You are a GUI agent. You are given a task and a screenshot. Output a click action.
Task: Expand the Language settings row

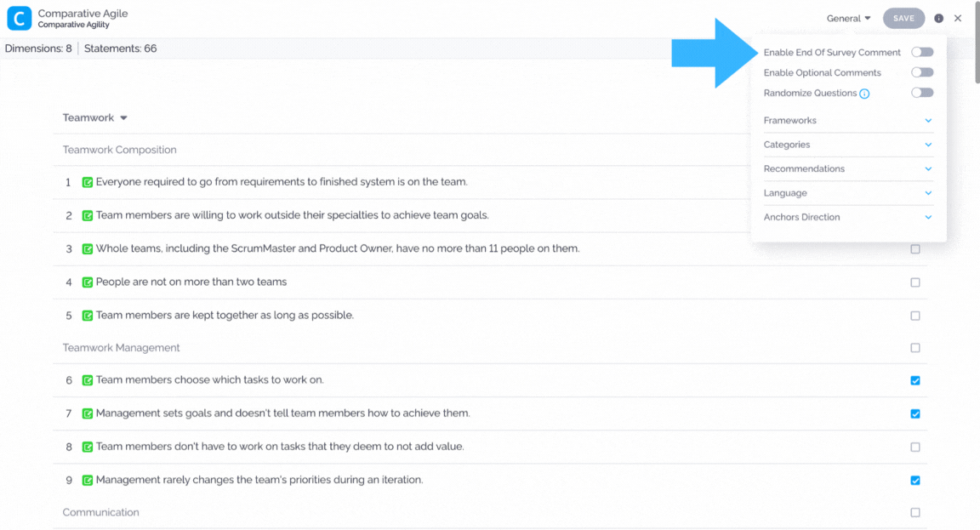click(x=848, y=193)
